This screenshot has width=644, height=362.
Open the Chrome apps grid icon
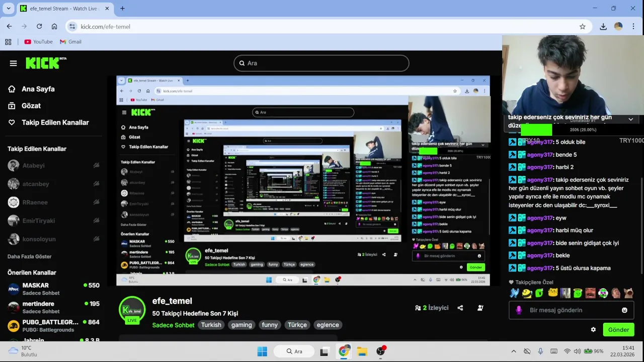tap(8, 42)
